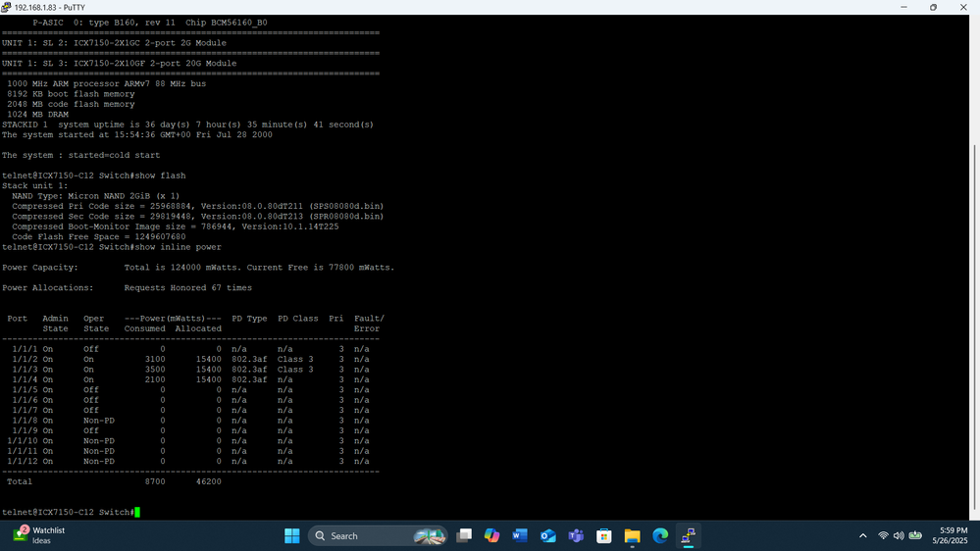The height and width of the screenshot is (551, 980).
Task: Open File Explorer from the taskbar
Action: 632,536
